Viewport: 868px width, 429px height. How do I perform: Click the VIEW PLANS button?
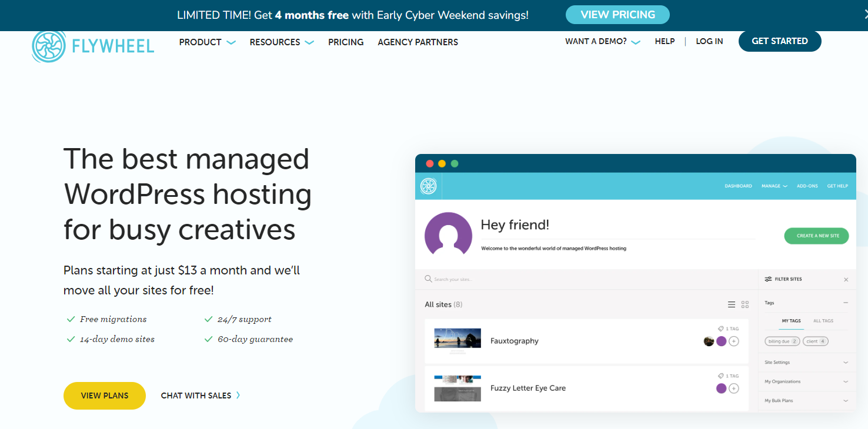[104, 396]
